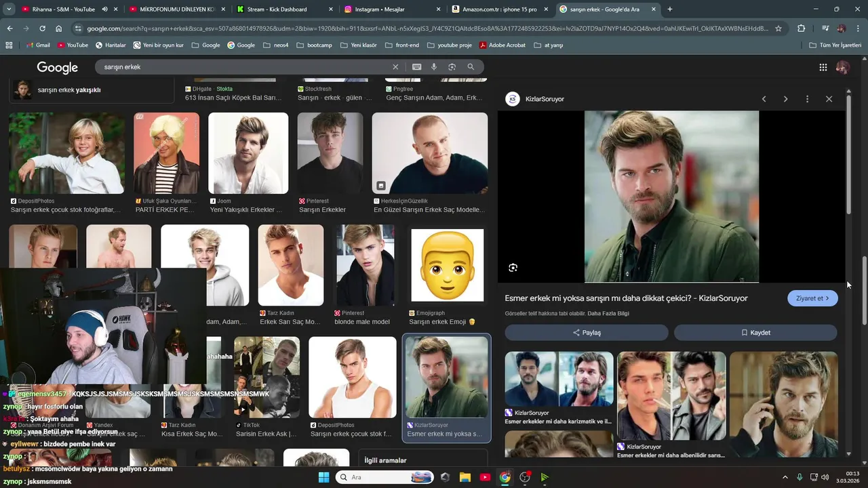Open the Emojigraph blond emoji thumbnail
868x488 pixels.
pos(448,266)
